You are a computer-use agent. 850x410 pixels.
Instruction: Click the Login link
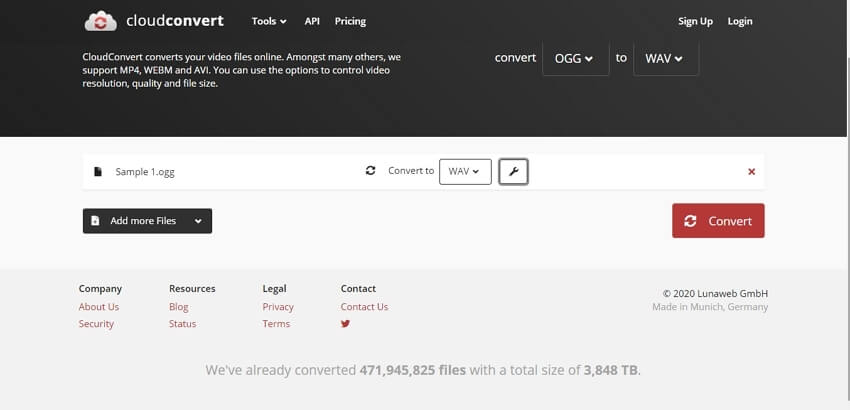(x=740, y=21)
